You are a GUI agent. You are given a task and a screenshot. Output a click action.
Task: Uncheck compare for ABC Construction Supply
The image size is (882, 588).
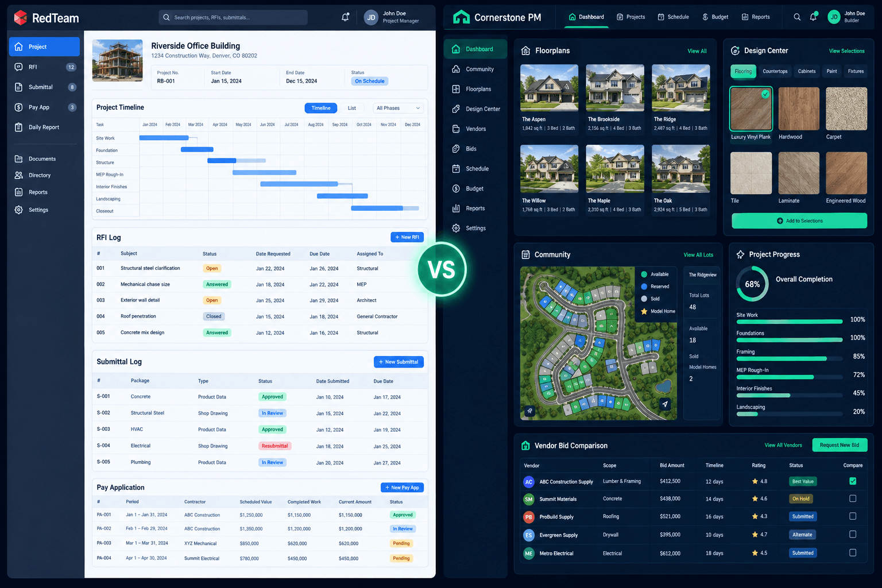[853, 481]
